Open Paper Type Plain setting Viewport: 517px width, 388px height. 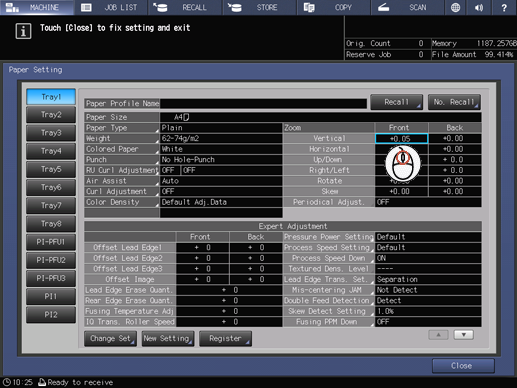click(221, 128)
